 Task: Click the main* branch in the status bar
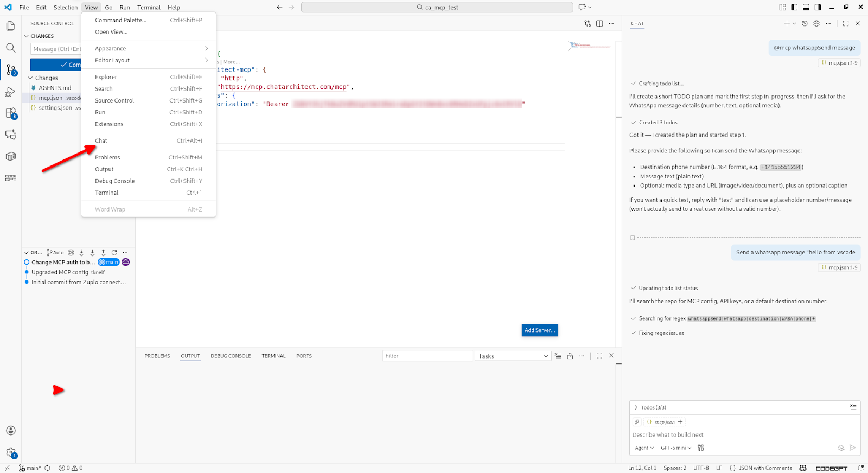tap(30, 468)
